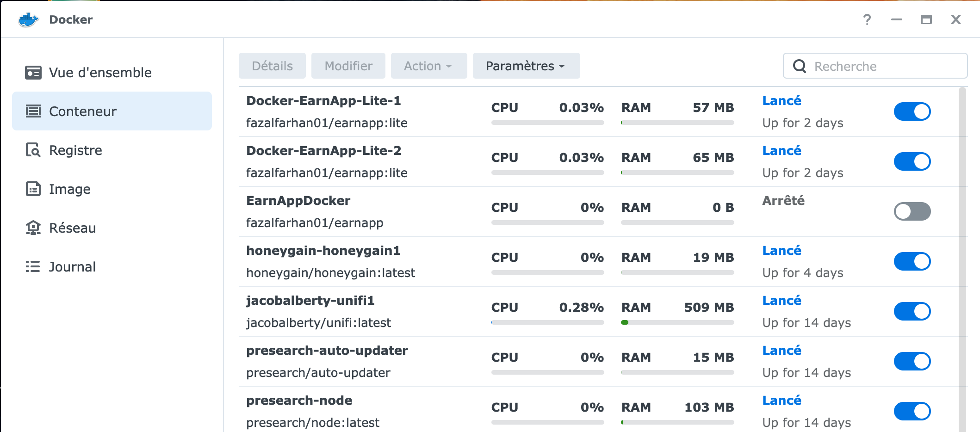Image resolution: width=980 pixels, height=432 pixels.
Task: Click image name presearch/node:latest
Action: click(313, 423)
